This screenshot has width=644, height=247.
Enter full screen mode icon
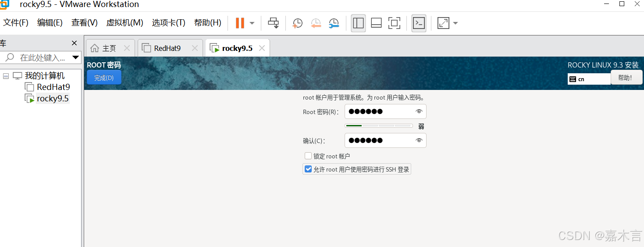[x=395, y=23]
